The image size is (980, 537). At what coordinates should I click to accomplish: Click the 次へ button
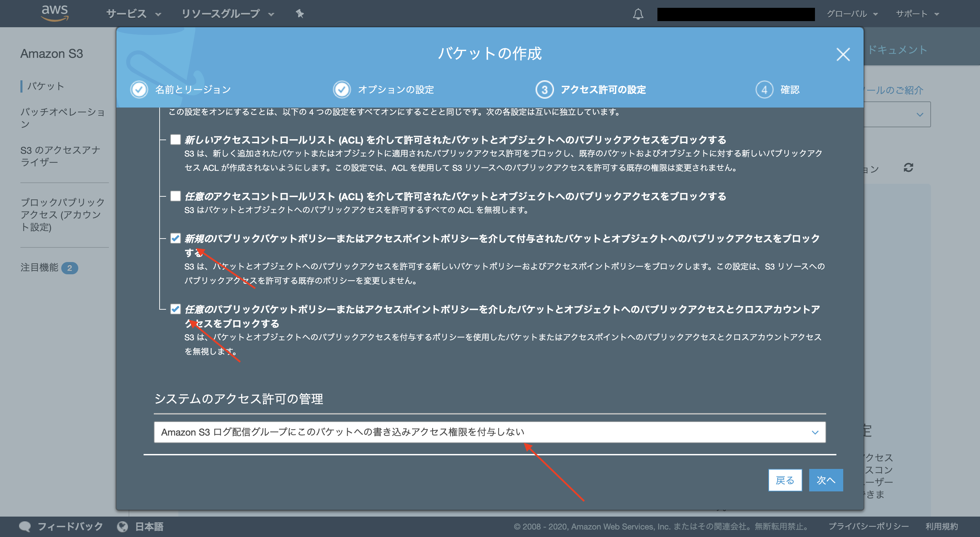coord(826,480)
